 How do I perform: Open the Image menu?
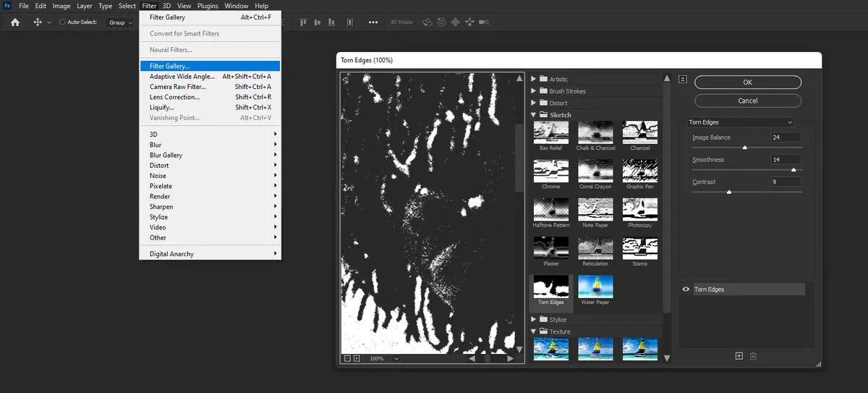(61, 6)
